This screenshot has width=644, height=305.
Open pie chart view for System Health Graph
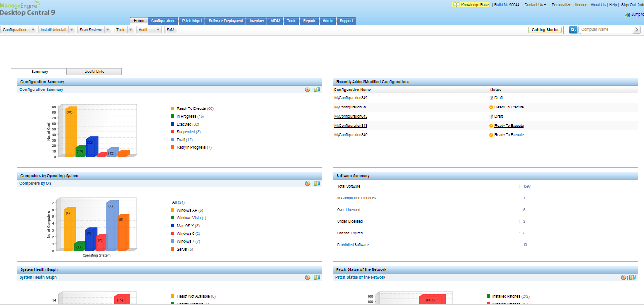pyautogui.click(x=307, y=277)
